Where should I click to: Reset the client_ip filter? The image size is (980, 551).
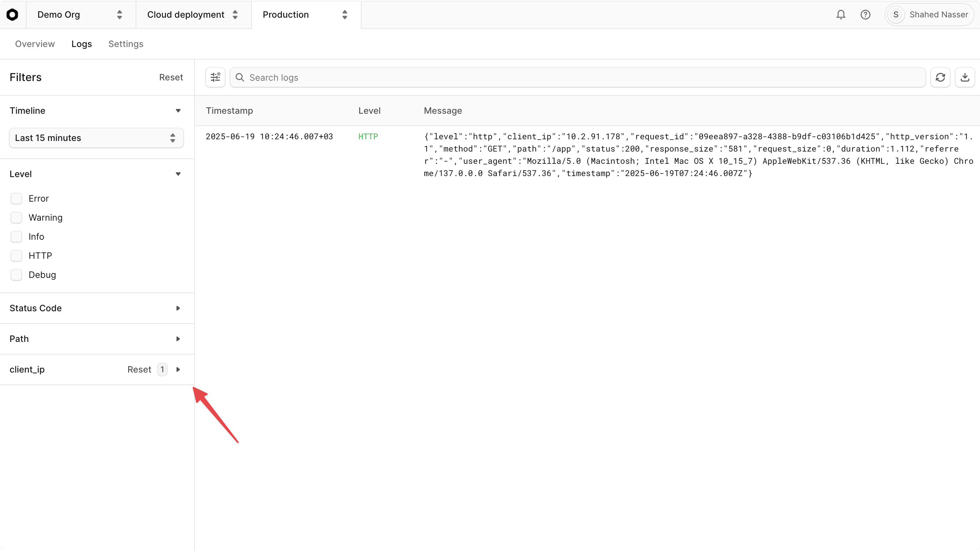139,369
